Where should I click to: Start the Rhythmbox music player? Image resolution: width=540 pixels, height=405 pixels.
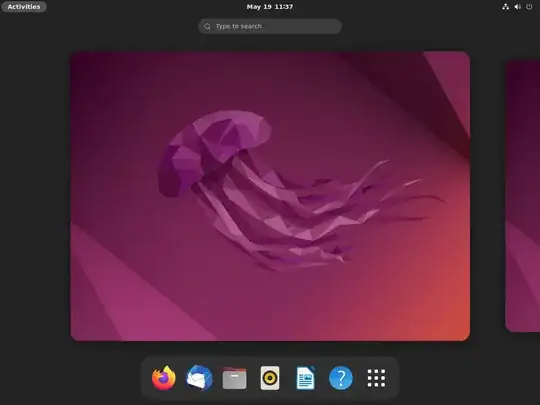[270, 378]
